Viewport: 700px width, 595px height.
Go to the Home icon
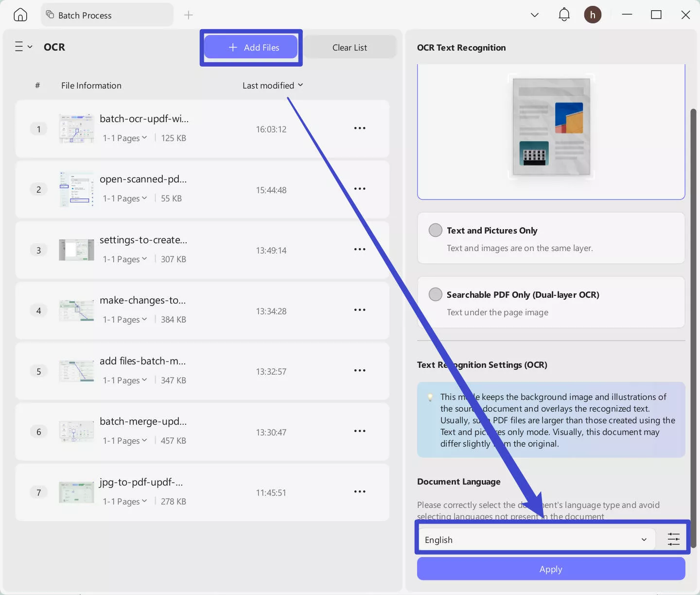(20, 15)
